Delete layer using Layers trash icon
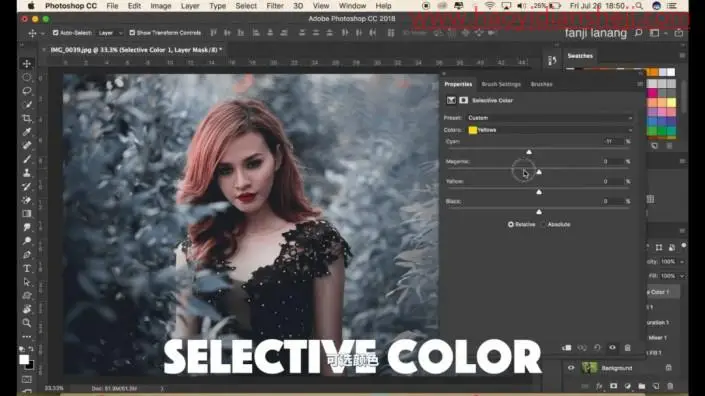The height and width of the screenshot is (396, 705). click(x=670, y=386)
